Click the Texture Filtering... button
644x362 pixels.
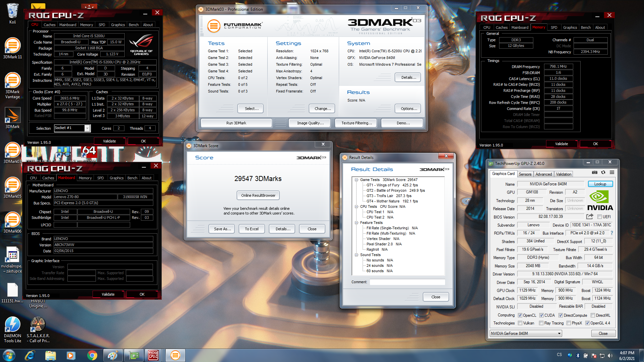point(357,123)
